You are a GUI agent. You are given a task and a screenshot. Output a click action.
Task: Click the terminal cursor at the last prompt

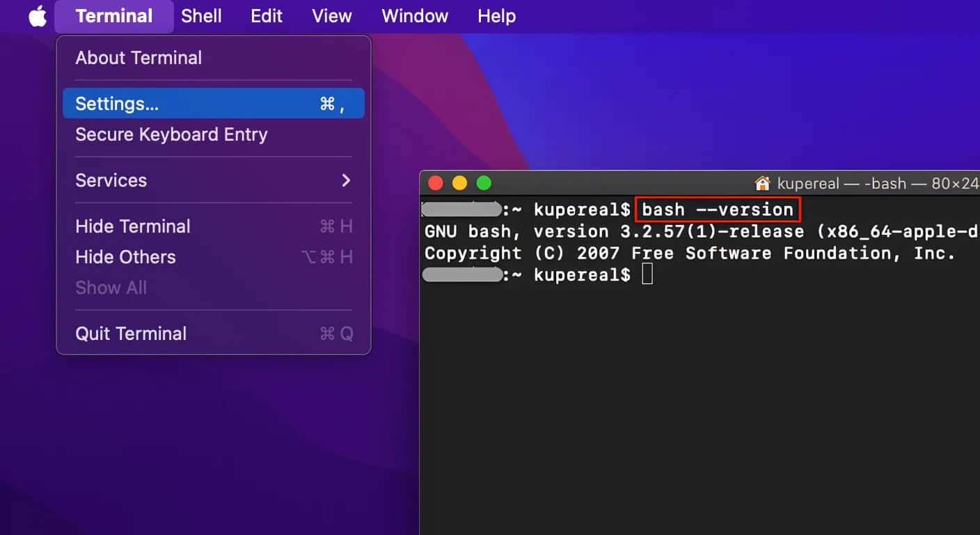point(647,274)
